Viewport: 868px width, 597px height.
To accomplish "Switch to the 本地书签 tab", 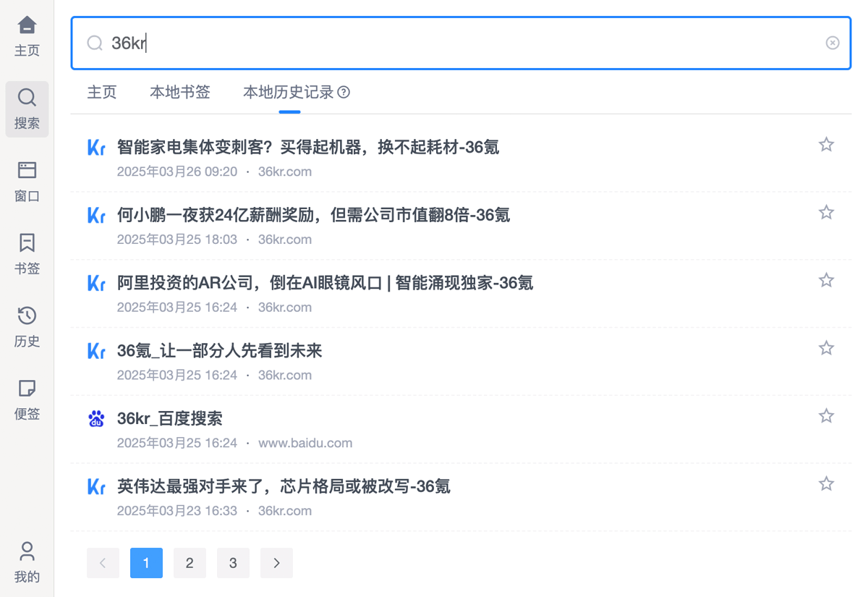I will point(180,92).
